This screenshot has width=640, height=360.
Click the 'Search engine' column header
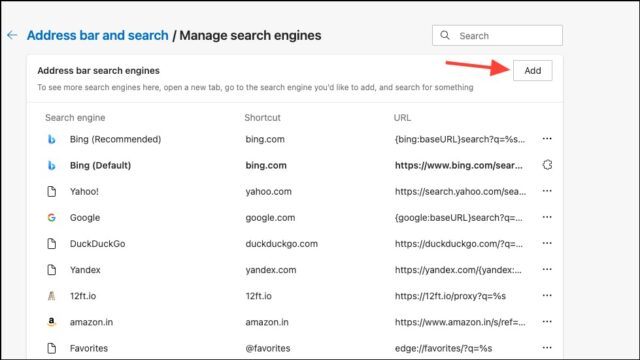coord(75,118)
